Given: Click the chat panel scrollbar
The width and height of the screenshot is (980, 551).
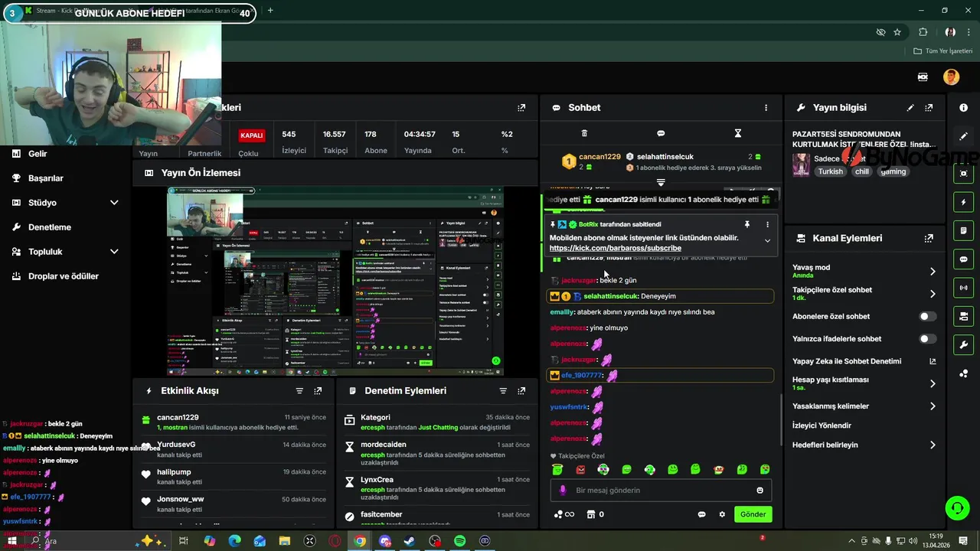Looking at the screenshot, I should tap(781, 421).
